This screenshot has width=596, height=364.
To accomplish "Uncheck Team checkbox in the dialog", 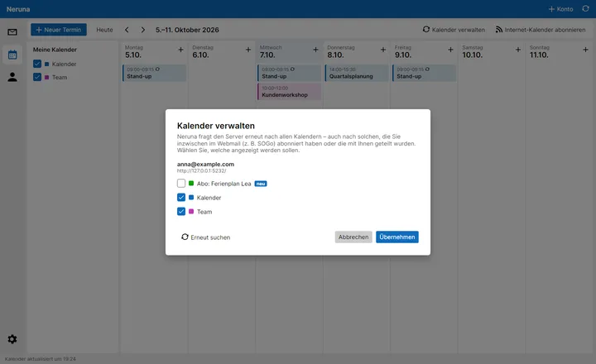I will 181,211.
